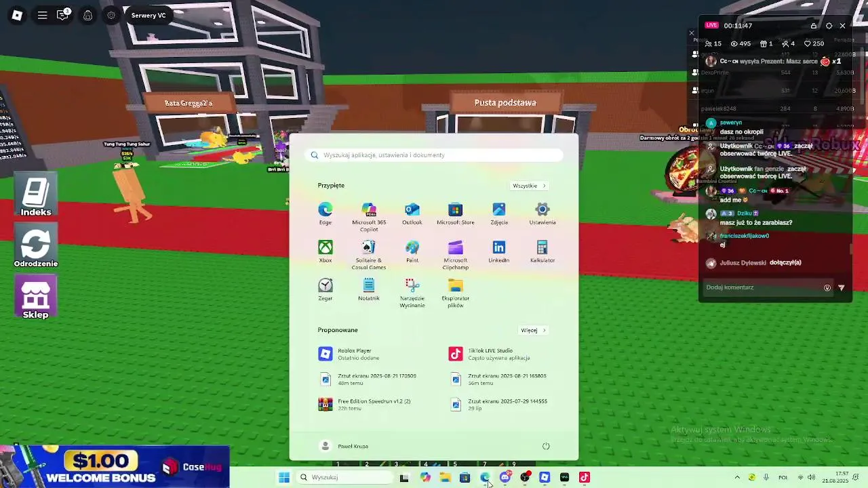Open Ustawienia settings app
This screenshot has height=488, width=868.
pos(542,213)
